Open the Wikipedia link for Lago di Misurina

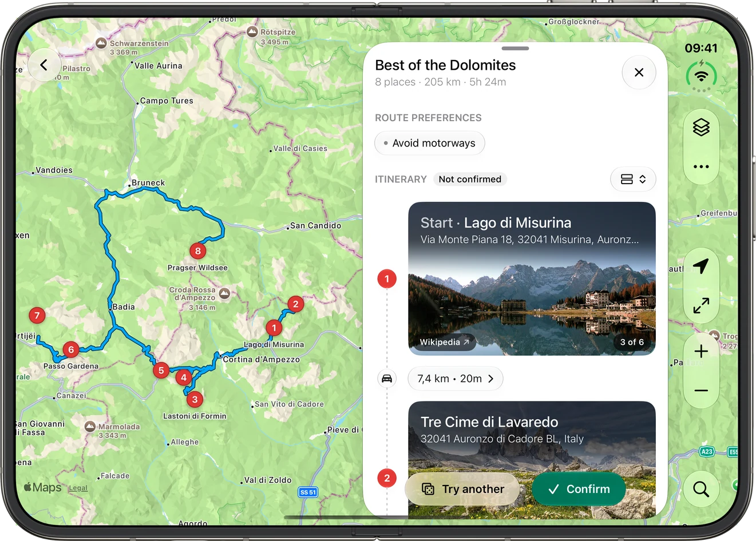point(444,342)
